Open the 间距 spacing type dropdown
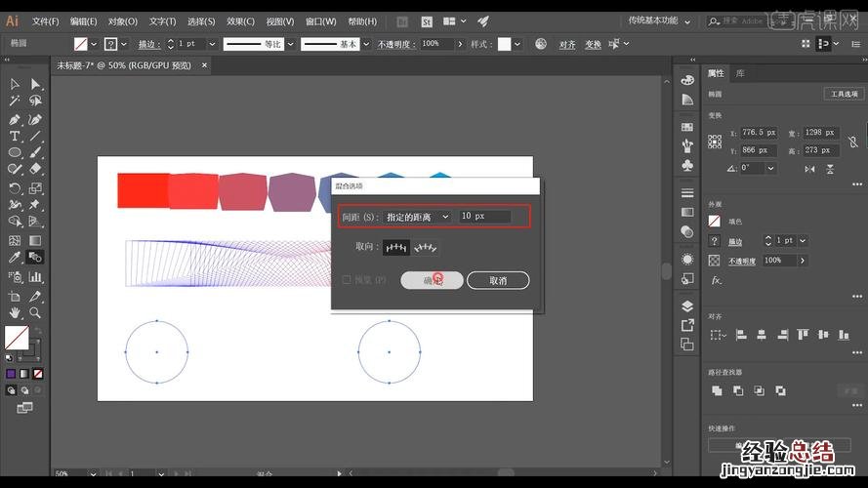The width and height of the screenshot is (868, 488). pyautogui.click(x=417, y=216)
